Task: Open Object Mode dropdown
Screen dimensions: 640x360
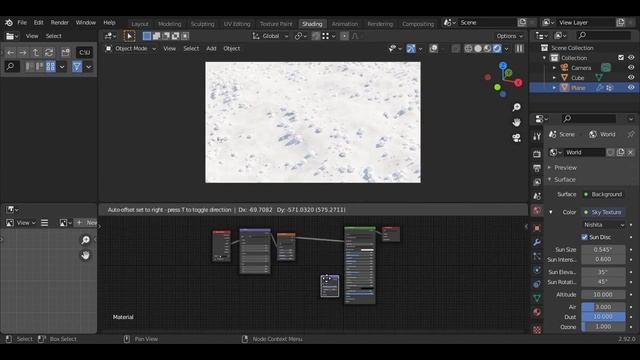Action: [131, 49]
